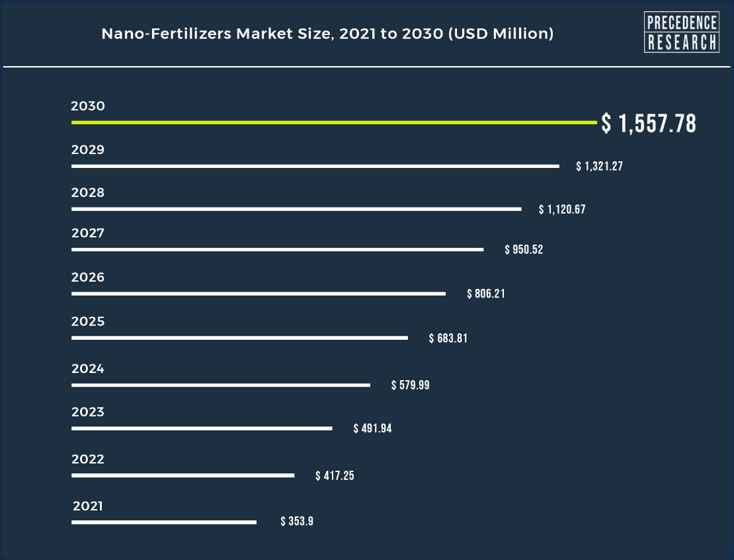The height and width of the screenshot is (560, 734).
Task: Click the $ 683.81 value label
Action: coord(448,339)
